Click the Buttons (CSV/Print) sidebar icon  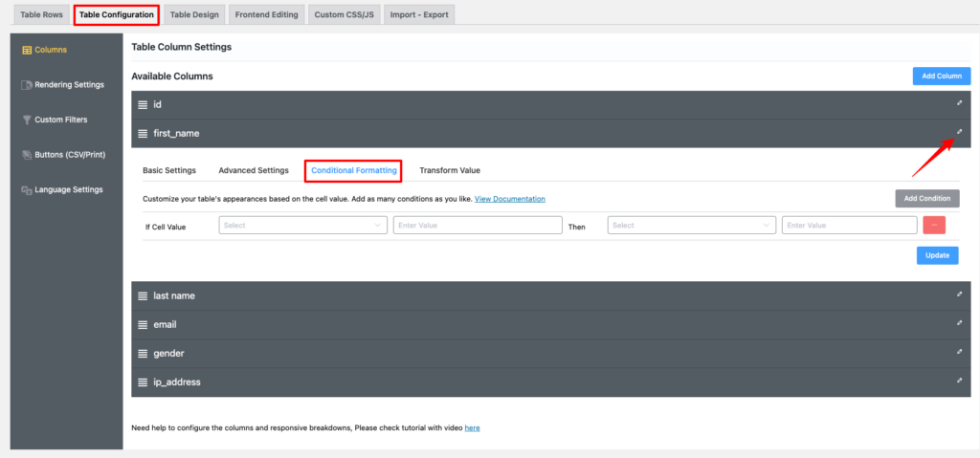click(27, 155)
